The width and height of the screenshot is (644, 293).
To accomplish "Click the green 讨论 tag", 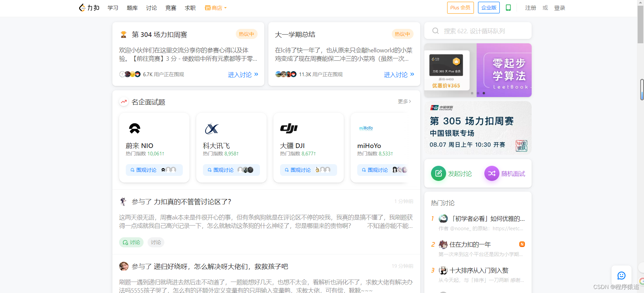I will coord(131,242).
